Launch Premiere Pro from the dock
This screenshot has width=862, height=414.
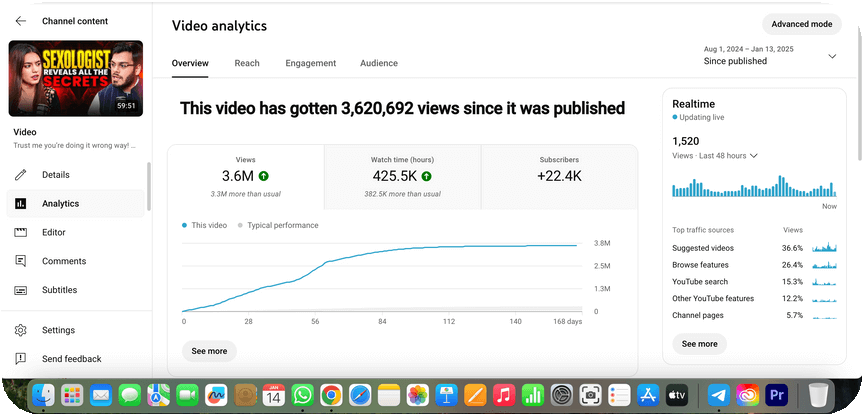[777, 395]
